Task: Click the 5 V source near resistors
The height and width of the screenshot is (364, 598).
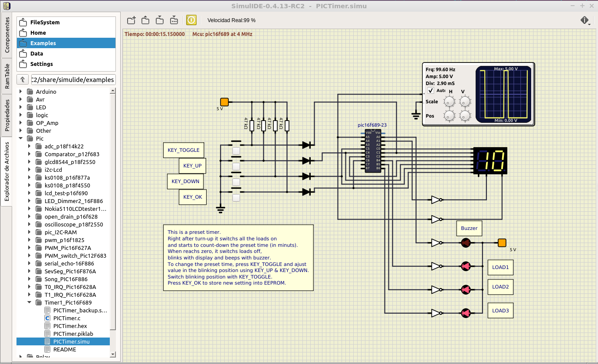Action: point(224,102)
